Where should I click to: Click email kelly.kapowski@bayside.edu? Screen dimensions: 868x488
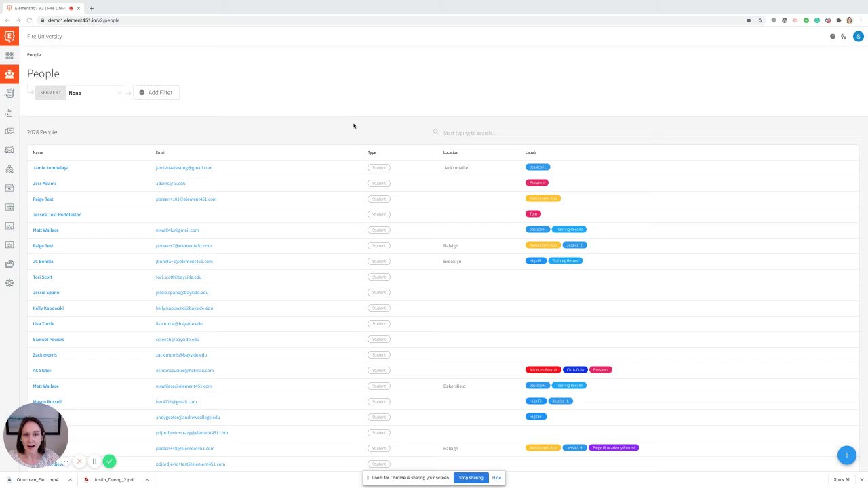(184, 308)
